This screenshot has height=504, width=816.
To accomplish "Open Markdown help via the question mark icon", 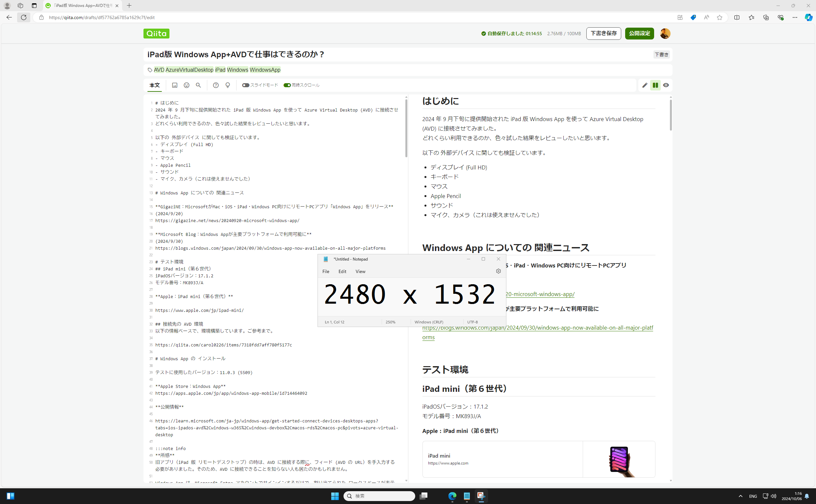I will (216, 85).
